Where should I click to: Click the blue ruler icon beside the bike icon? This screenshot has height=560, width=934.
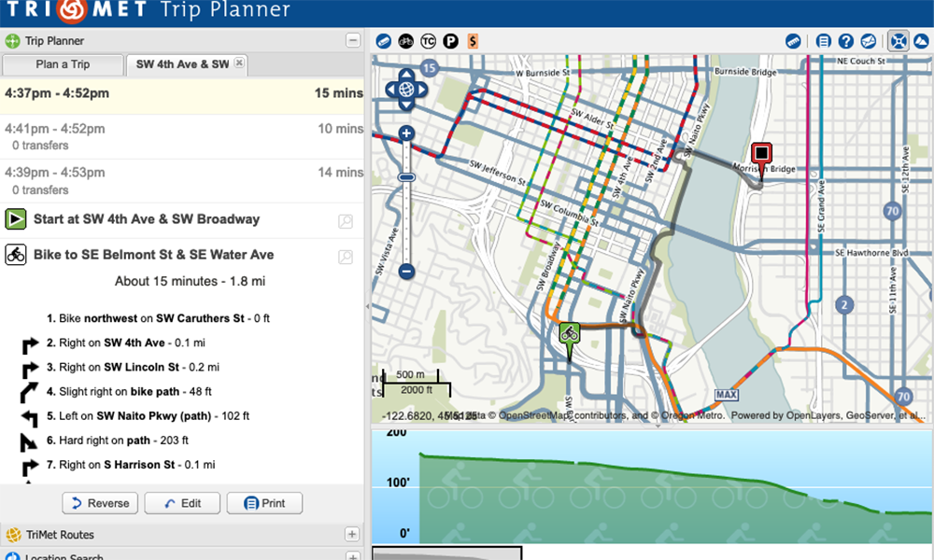384,41
